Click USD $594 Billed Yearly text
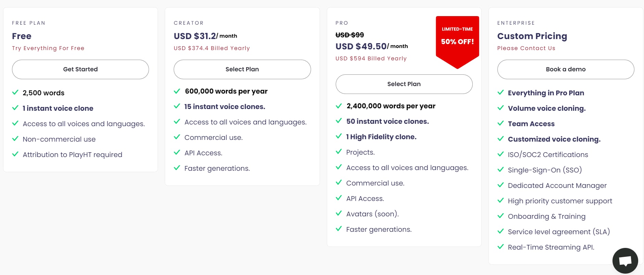The image size is (644, 275). [371, 59]
